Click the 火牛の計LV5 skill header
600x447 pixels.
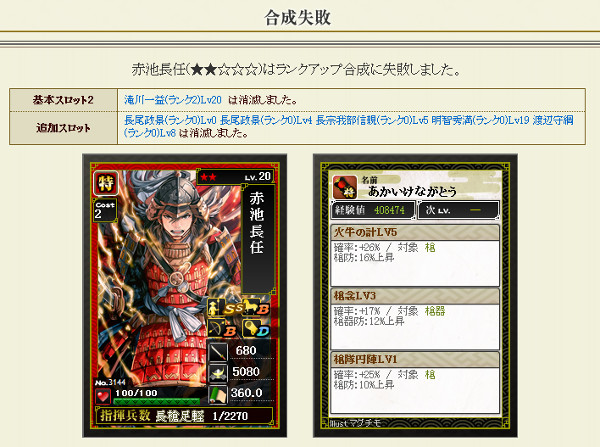(x=415, y=232)
